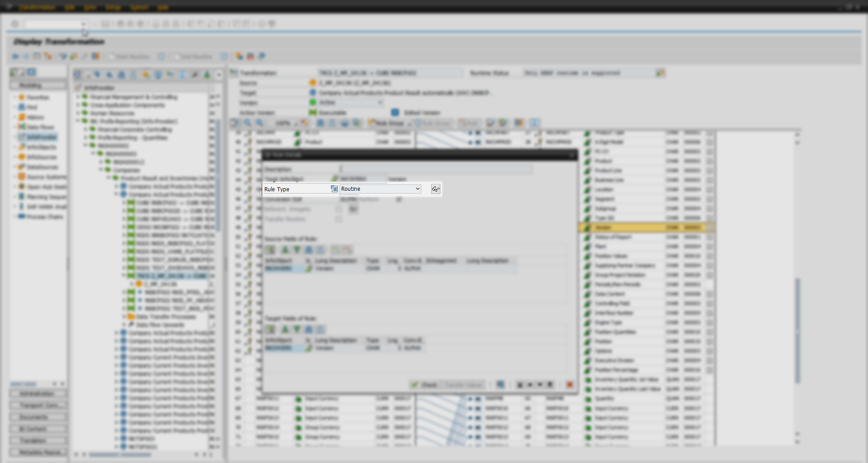Click the green checkmark transfer icon near Conversion Exit
This screenshot has height=463, width=868.
pos(399,199)
